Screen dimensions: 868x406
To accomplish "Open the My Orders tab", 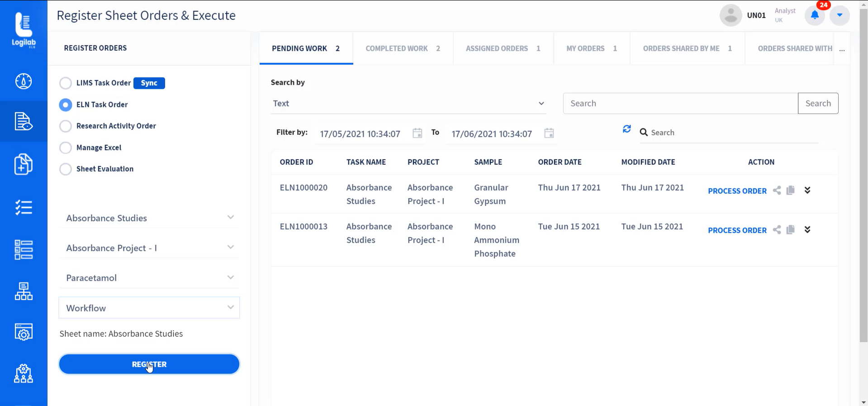I will tap(591, 48).
